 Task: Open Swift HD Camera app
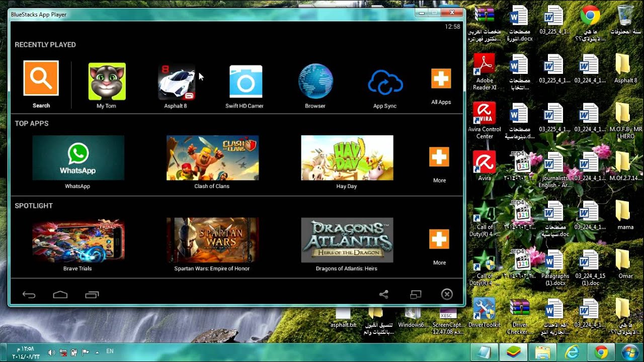(x=246, y=81)
